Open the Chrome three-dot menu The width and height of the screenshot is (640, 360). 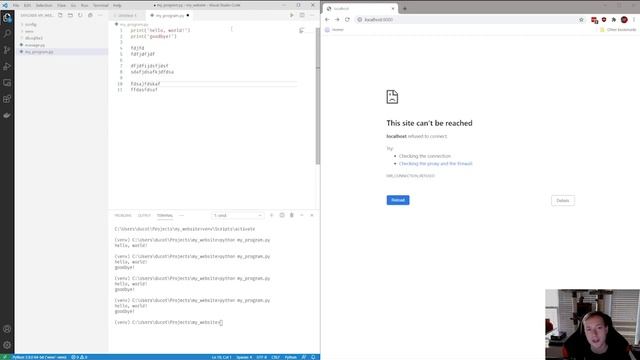(634, 20)
